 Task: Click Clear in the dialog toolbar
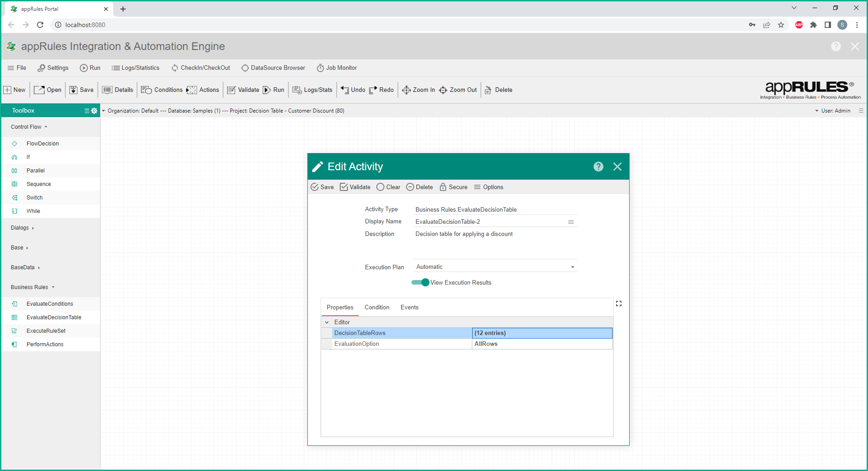(388, 187)
